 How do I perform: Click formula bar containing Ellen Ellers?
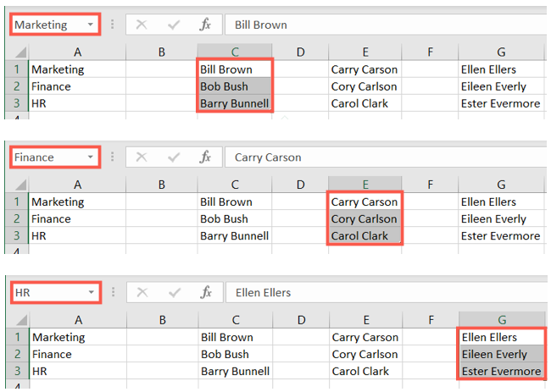(x=381, y=292)
